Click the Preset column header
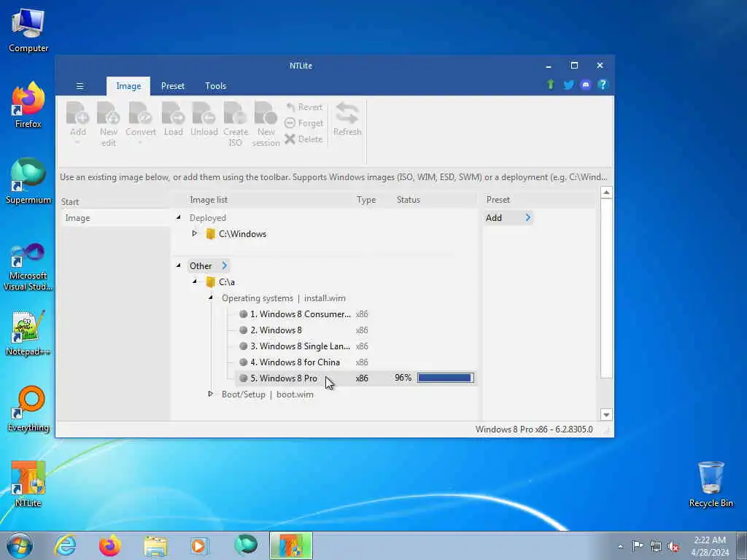This screenshot has width=747, height=560. pyautogui.click(x=498, y=200)
